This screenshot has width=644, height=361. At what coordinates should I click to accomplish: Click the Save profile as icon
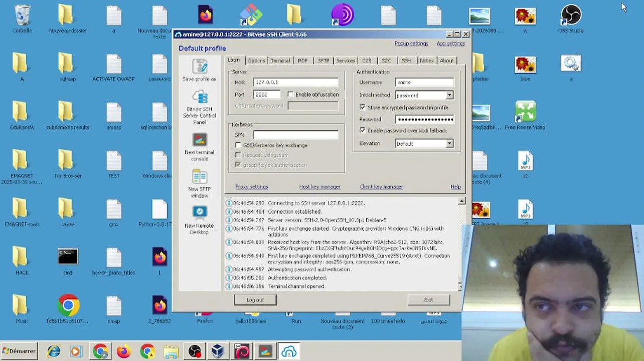(199, 70)
